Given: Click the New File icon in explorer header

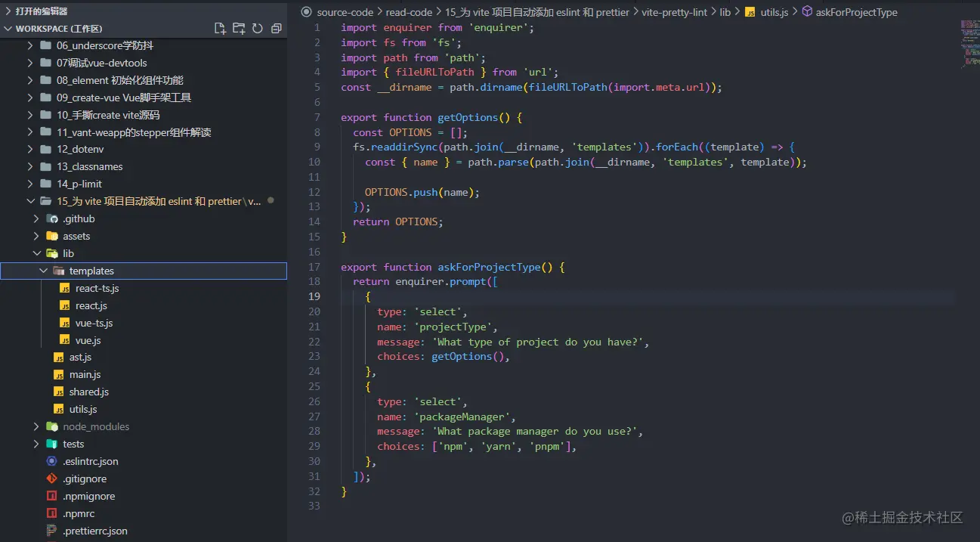Looking at the screenshot, I should [x=220, y=28].
